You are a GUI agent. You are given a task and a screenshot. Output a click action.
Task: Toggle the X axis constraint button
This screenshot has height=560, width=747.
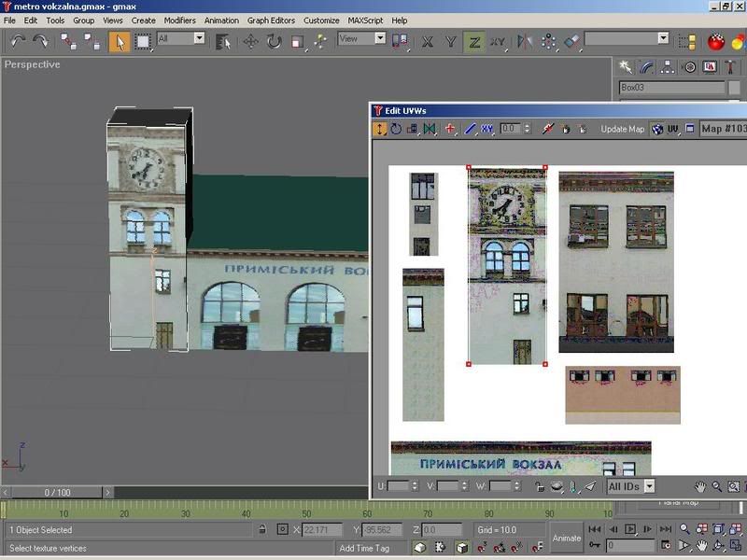tap(428, 41)
